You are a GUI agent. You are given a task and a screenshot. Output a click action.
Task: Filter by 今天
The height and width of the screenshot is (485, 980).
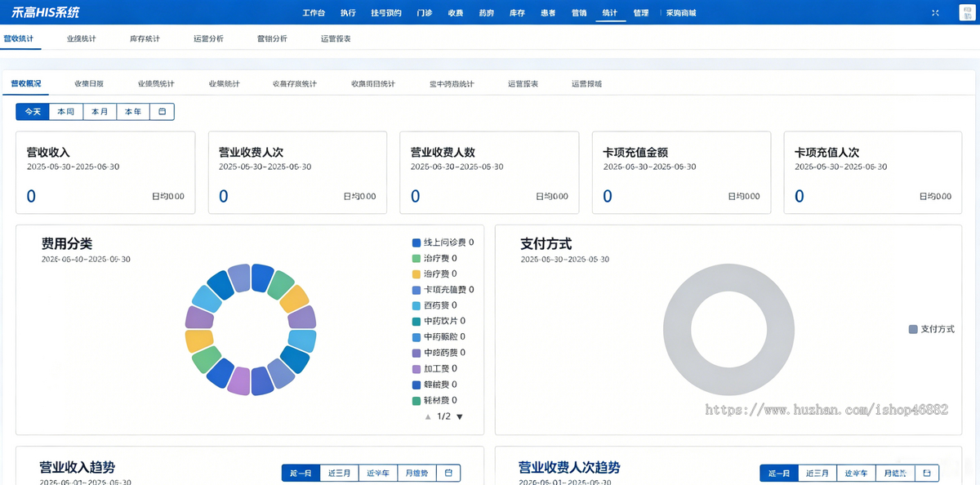[x=33, y=112]
